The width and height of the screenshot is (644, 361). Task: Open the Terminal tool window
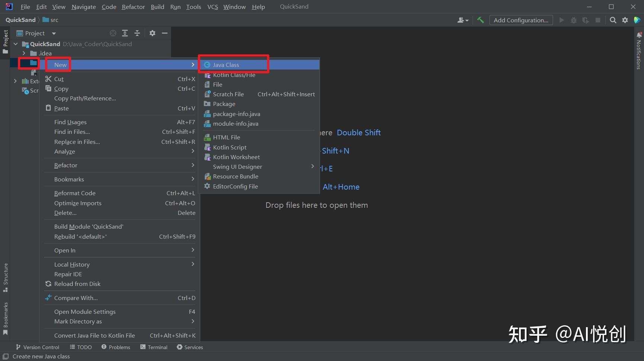click(154, 347)
